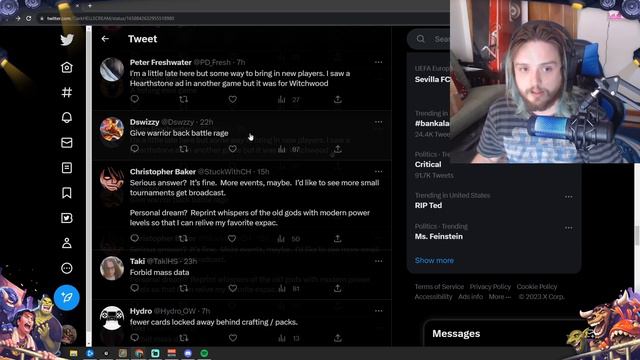Reply to Peter Freshwater's tweet

point(135,99)
